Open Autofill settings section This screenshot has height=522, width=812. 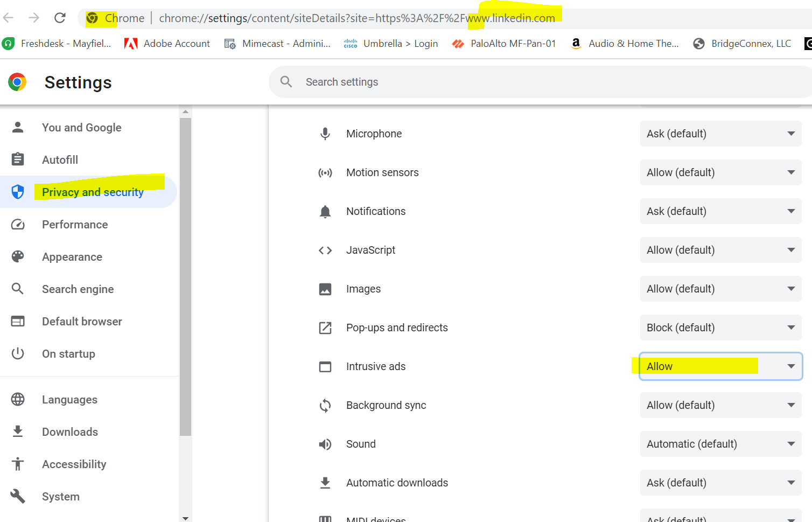click(60, 160)
